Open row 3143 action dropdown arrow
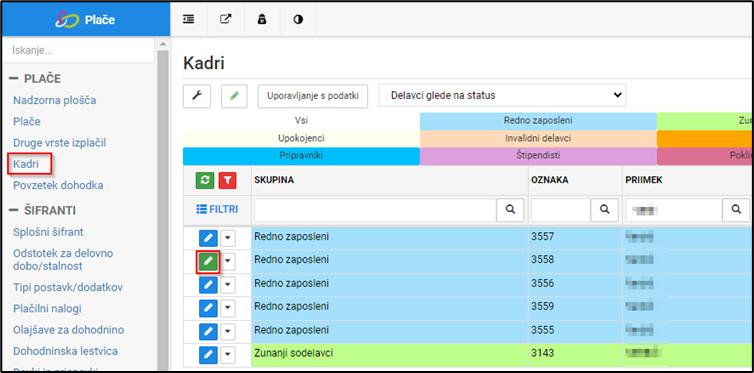This screenshot has height=373, width=754. point(228,355)
